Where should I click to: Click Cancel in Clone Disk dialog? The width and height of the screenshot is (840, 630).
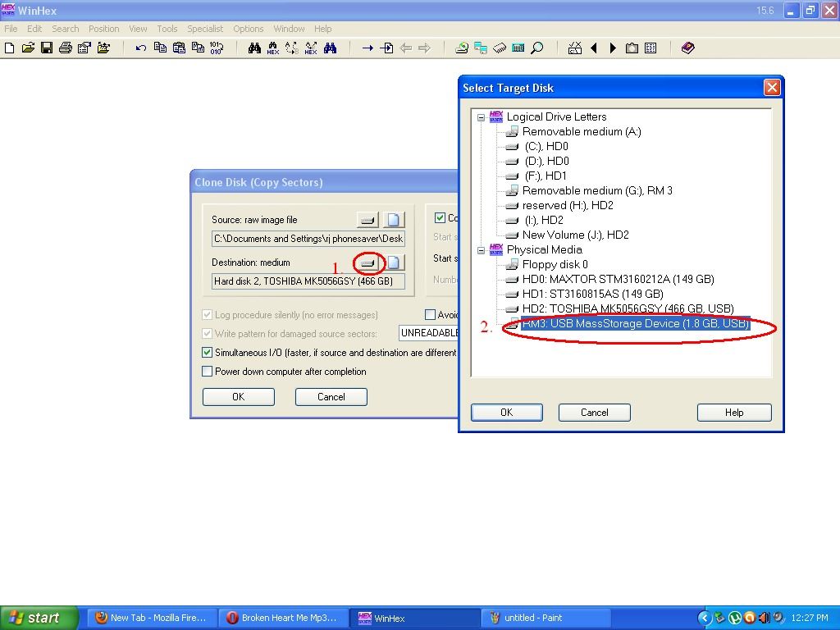pos(331,397)
